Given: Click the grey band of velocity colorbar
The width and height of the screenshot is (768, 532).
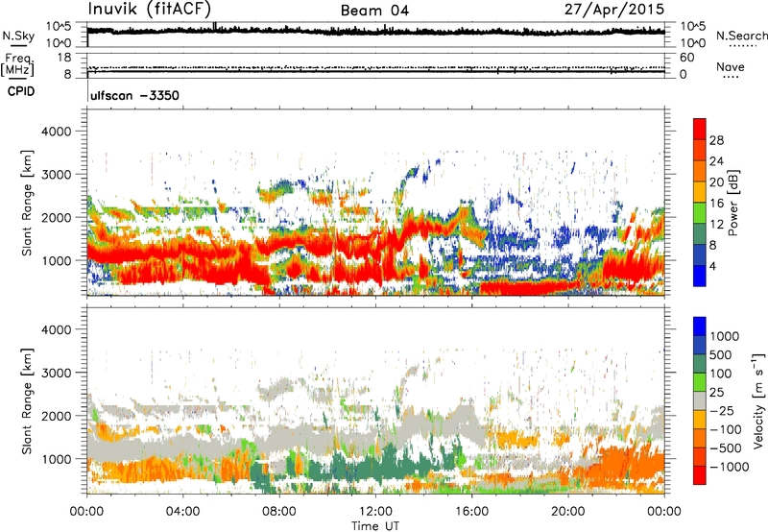Looking at the screenshot, I should pyautogui.click(x=700, y=401).
